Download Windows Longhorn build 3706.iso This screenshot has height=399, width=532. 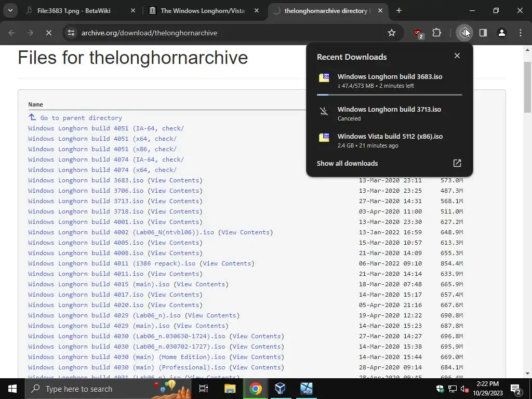coord(86,191)
